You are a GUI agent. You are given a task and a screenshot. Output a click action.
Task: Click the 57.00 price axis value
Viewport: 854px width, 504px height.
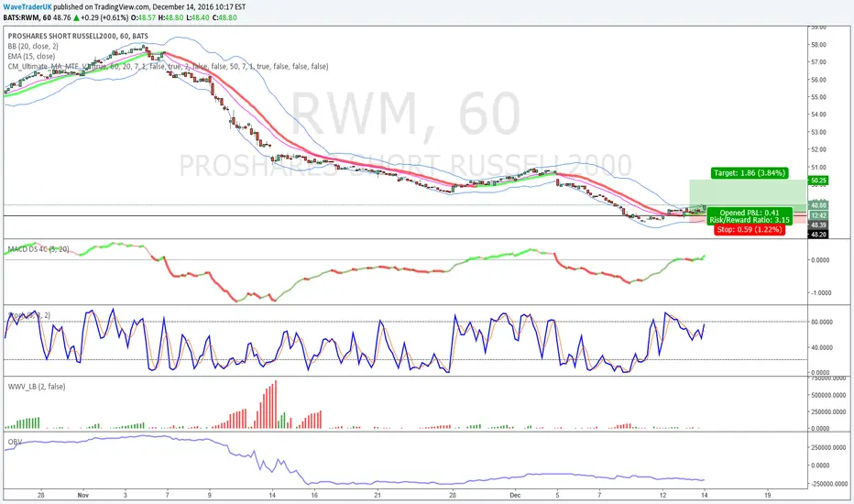click(x=818, y=62)
